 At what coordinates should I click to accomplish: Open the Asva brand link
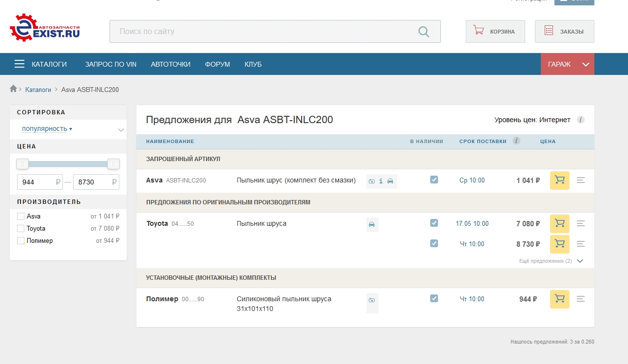[154, 180]
